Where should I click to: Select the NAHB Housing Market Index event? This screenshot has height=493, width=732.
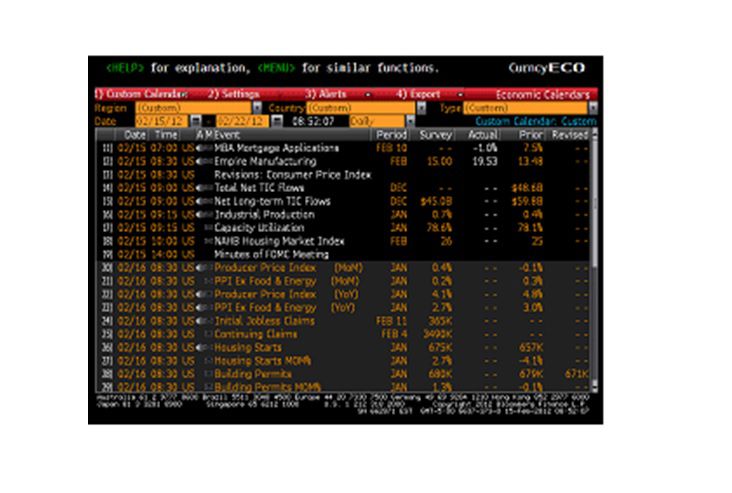point(279,241)
